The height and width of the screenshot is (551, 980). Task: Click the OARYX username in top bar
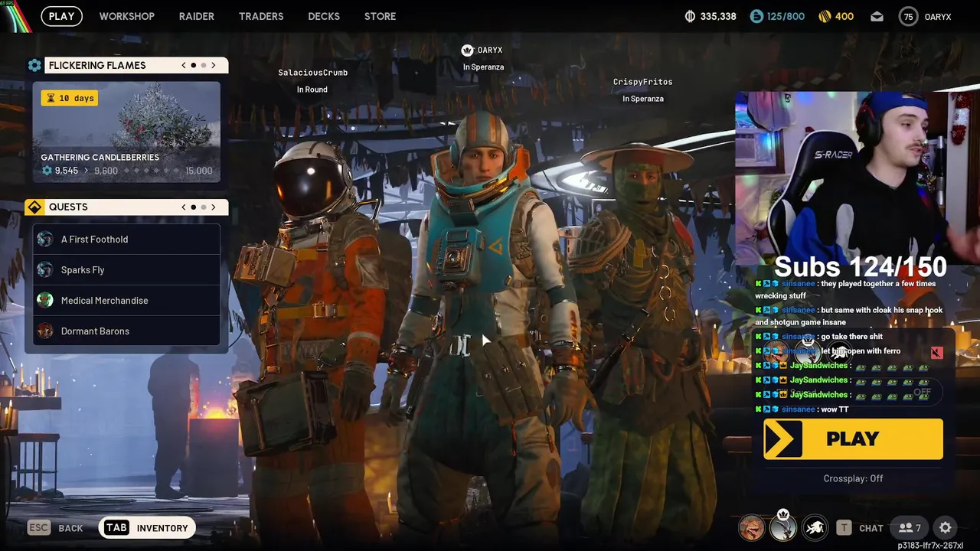tap(938, 16)
